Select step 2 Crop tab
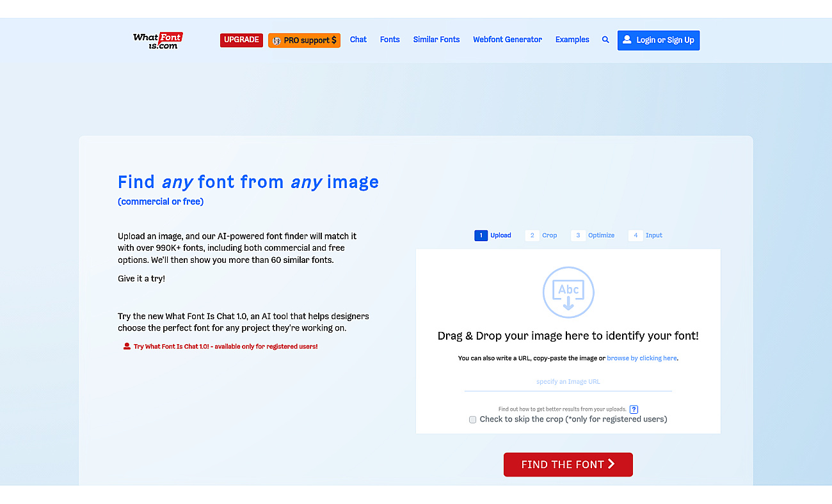Screen dimensions: 832x504 tap(541, 235)
